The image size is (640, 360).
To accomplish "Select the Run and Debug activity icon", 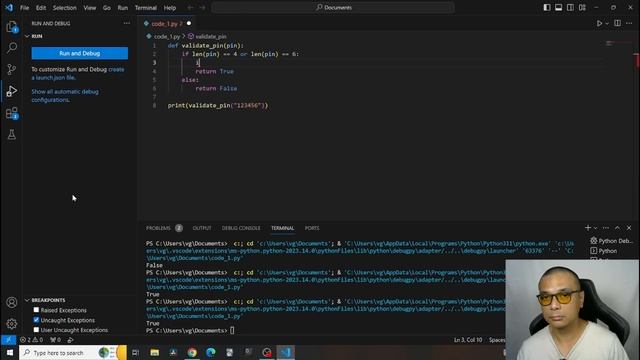I will click(11, 91).
